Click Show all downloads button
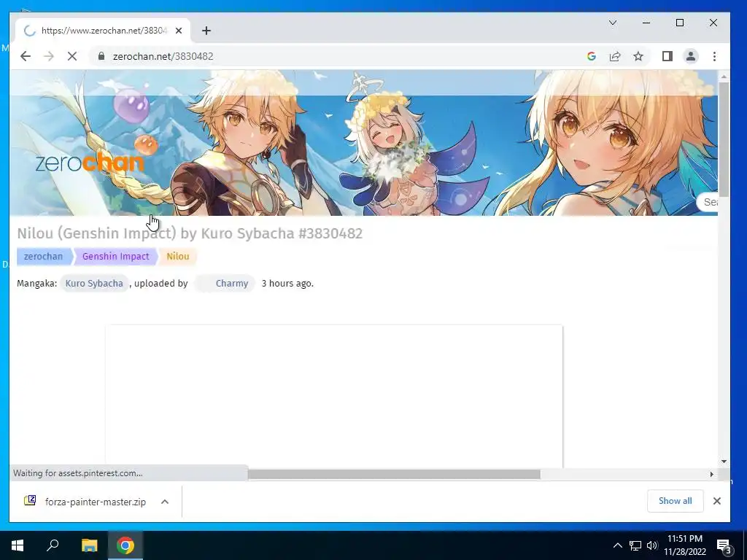 pyautogui.click(x=675, y=501)
